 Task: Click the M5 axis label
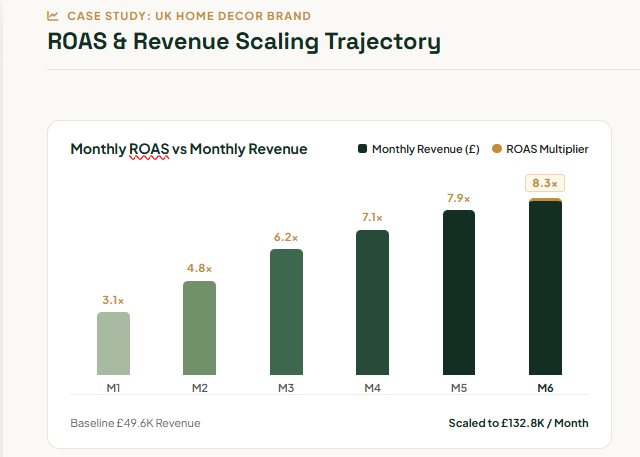click(x=459, y=388)
